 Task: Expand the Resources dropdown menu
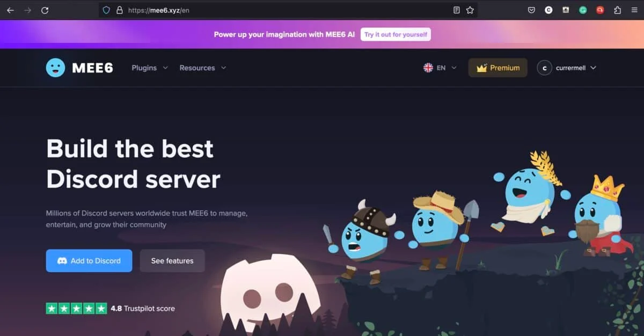[203, 68]
